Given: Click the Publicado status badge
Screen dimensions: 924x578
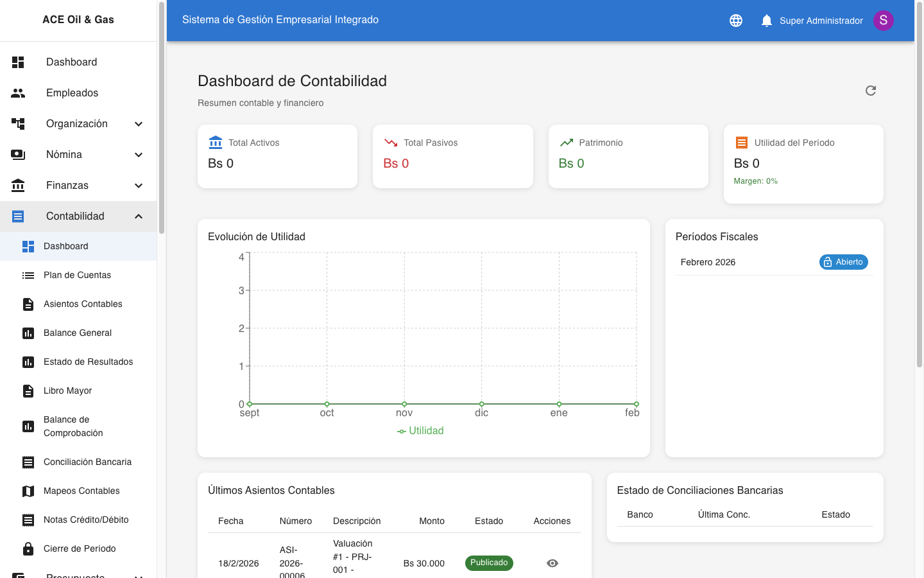Looking at the screenshot, I should coord(489,563).
